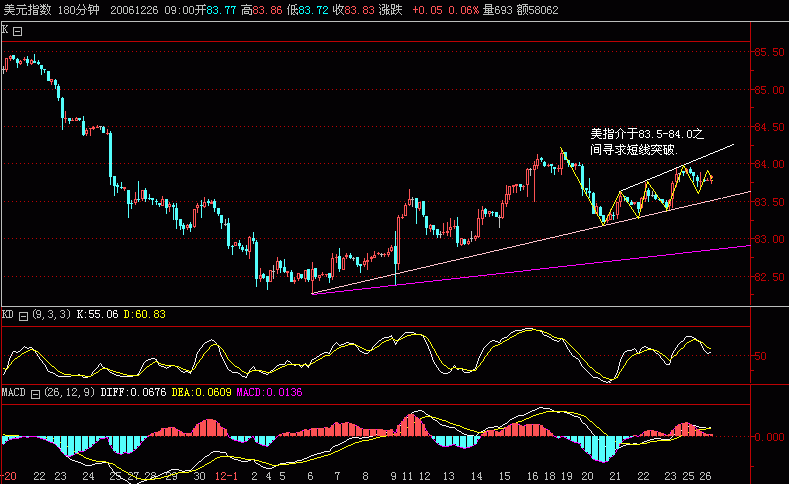Click the high price 83.86
This screenshot has width=789, height=484.
pos(267,10)
